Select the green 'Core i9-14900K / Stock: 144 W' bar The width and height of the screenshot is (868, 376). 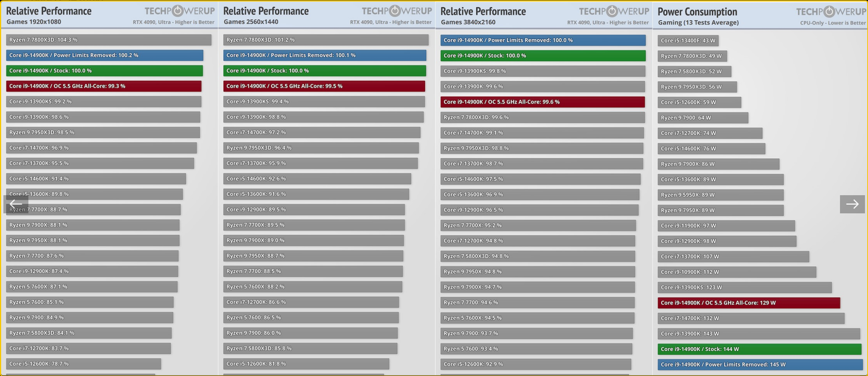759,349
